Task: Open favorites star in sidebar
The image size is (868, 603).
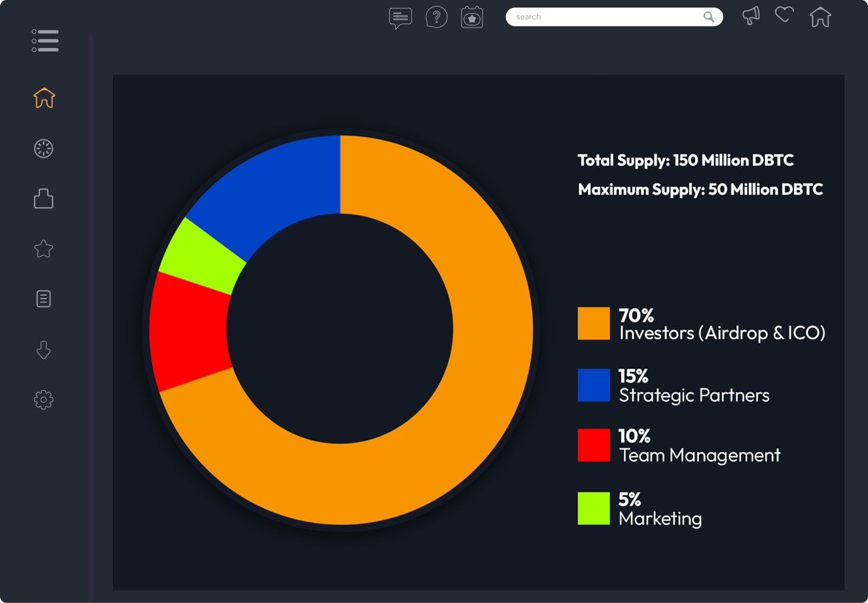Action: (x=43, y=249)
